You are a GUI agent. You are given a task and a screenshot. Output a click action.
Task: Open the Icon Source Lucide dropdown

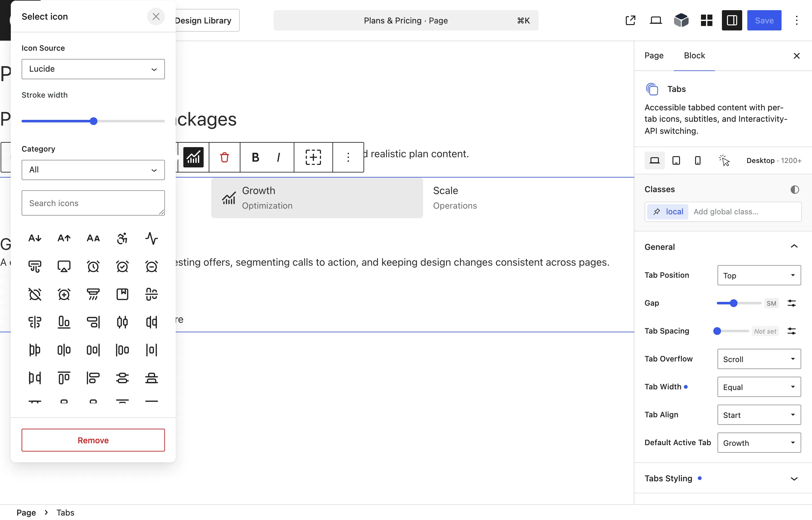tap(93, 69)
